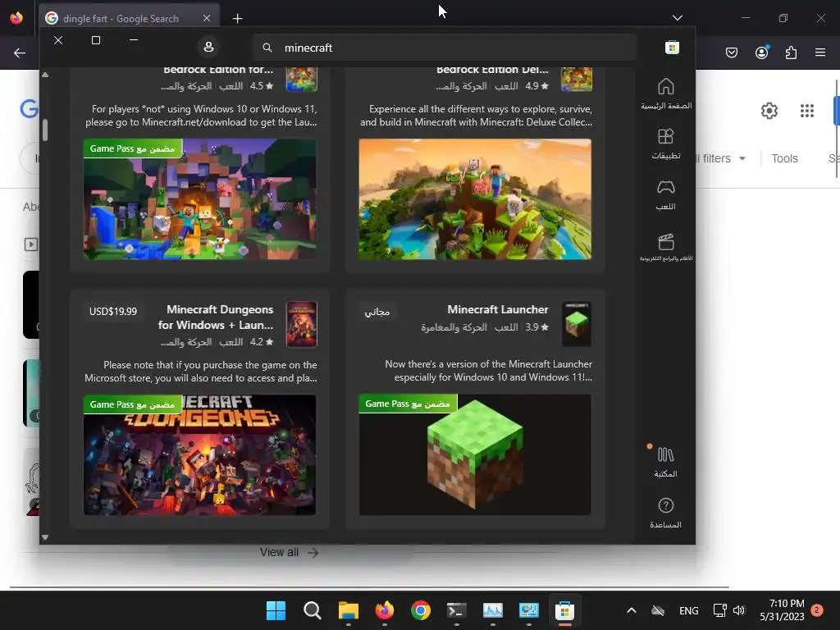Open Minecraft Launcher app icon
Viewport: 840px width, 630px height.
[577, 324]
